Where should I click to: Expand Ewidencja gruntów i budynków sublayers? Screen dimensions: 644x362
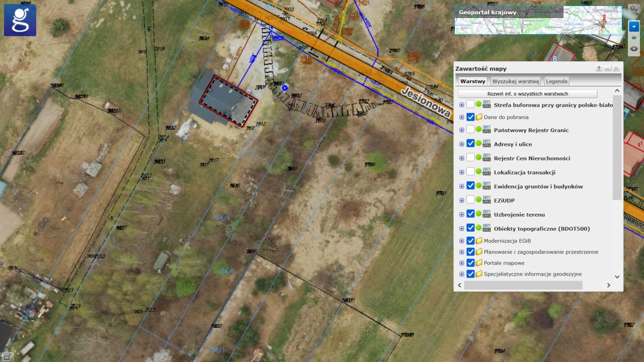pos(461,187)
